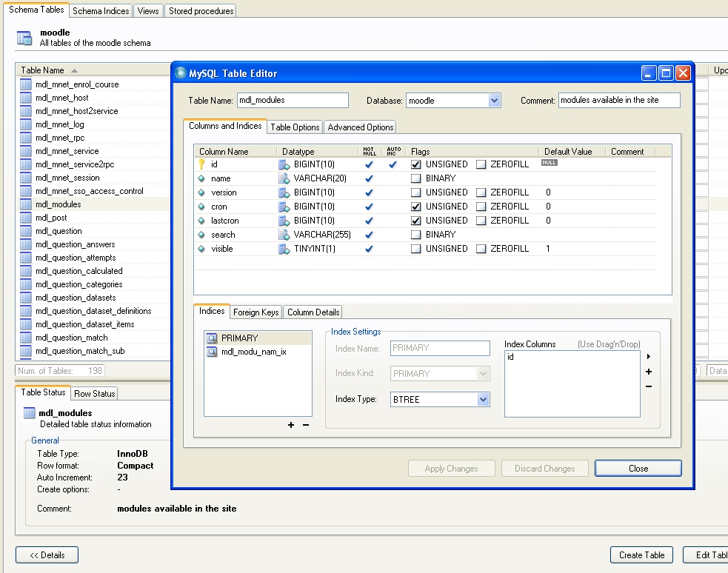Open the Database dropdown showing moodle
728x573 pixels.
click(494, 100)
